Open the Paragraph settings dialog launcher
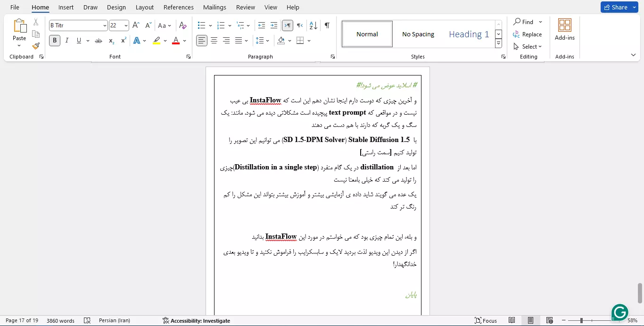Viewport: 644px width, 326px height. [x=333, y=57]
